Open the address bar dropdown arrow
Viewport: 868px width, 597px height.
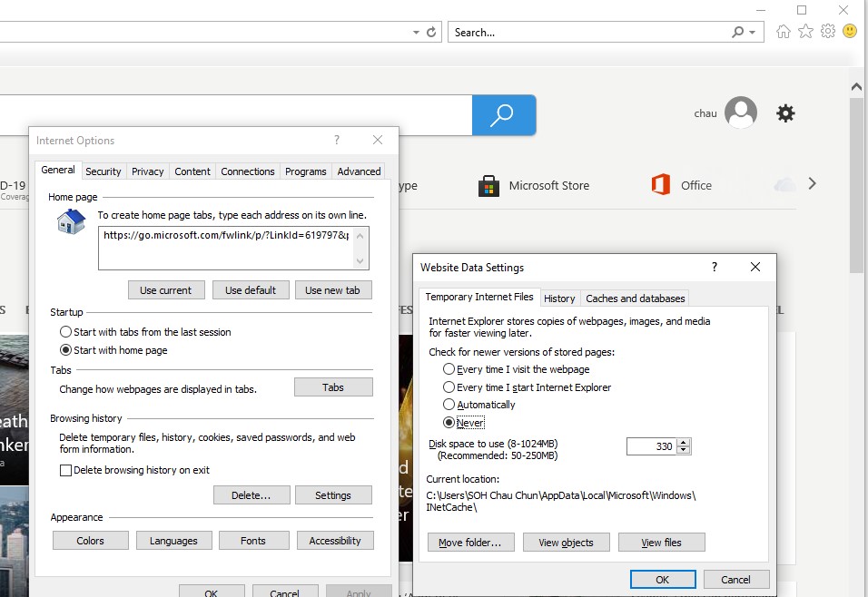(x=416, y=33)
